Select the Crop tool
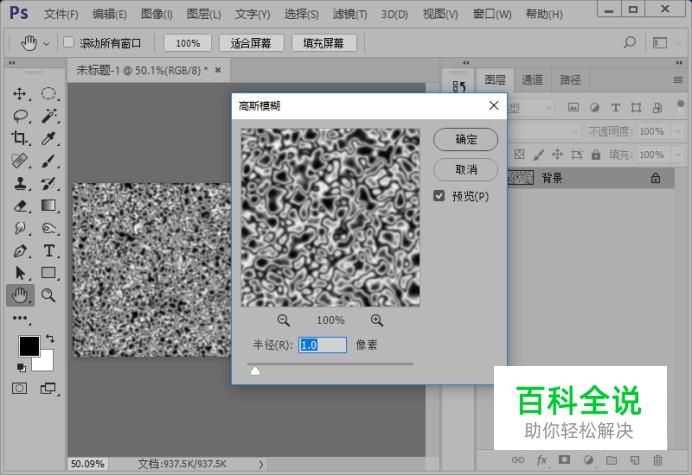 click(19, 138)
